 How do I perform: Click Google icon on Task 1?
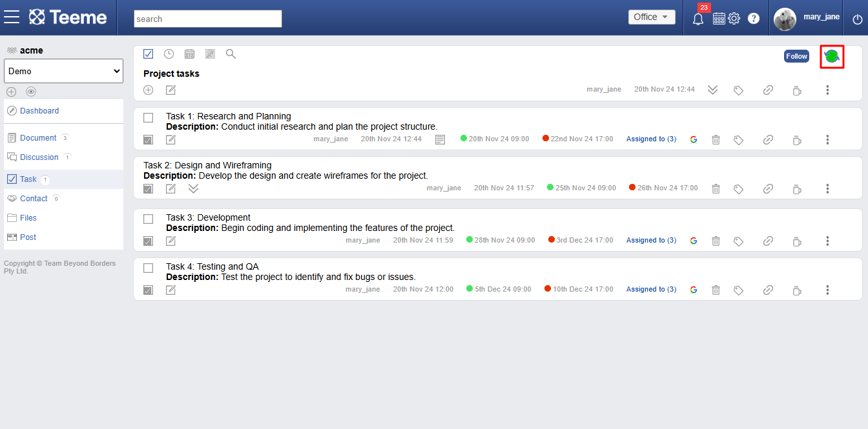coord(694,139)
